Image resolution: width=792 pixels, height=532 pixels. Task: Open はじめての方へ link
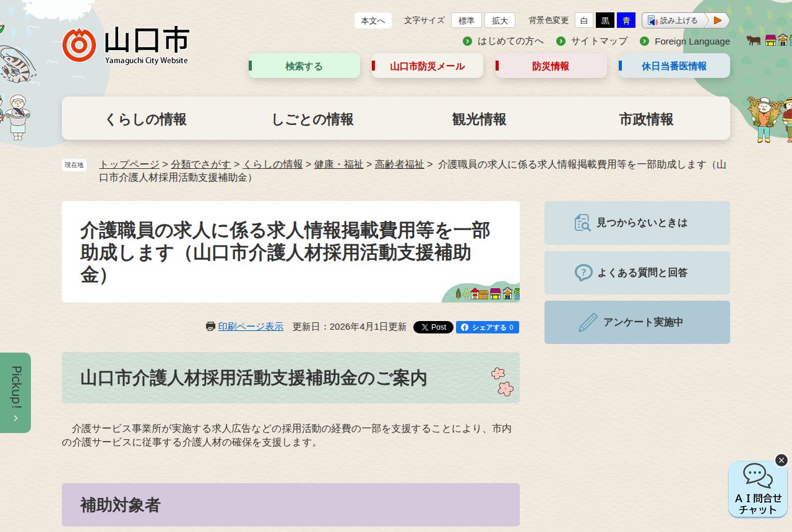tap(510, 41)
